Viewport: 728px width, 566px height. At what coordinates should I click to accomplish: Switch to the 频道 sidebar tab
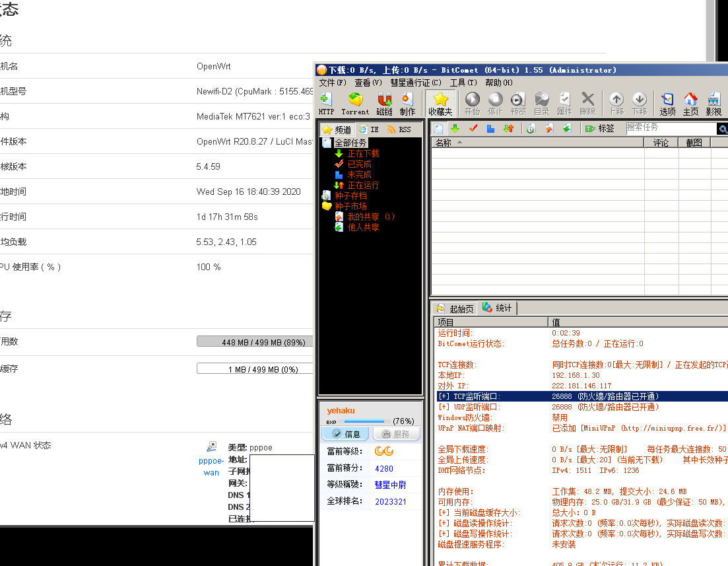coord(337,129)
